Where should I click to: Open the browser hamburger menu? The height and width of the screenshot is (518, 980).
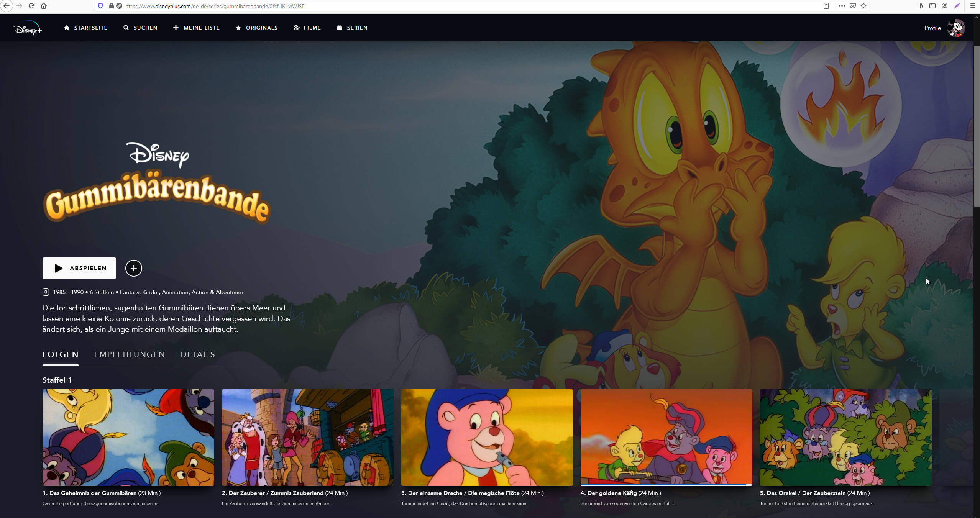pyautogui.click(x=972, y=6)
